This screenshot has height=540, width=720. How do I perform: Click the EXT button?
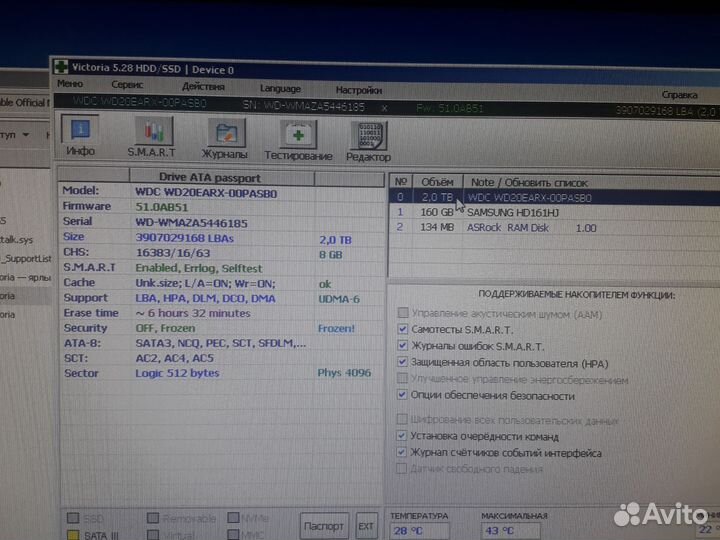tap(366, 526)
